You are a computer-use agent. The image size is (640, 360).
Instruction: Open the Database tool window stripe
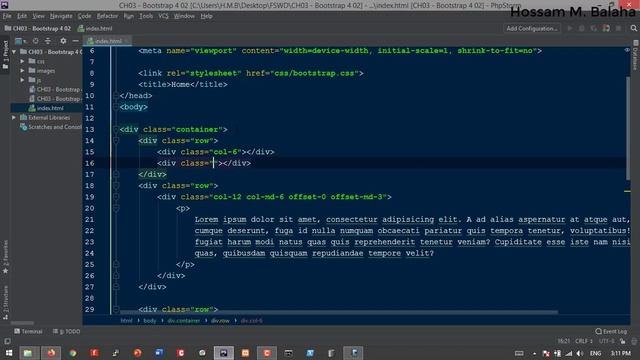tap(636, 55)
